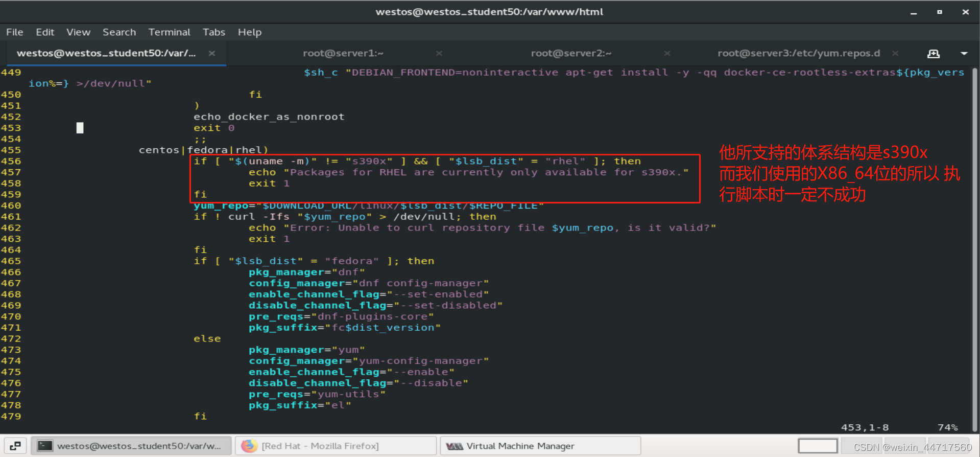Click the vim cursor position '453,1-8'
This screenshot has height=457, width=980.
click(865, 428)
